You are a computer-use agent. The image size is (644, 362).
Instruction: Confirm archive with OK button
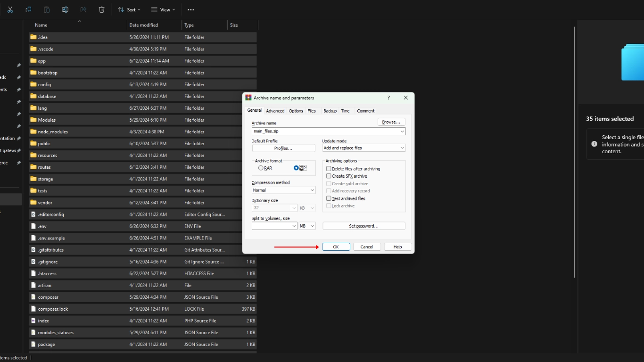pyautogui.click(x=336, y=247)
